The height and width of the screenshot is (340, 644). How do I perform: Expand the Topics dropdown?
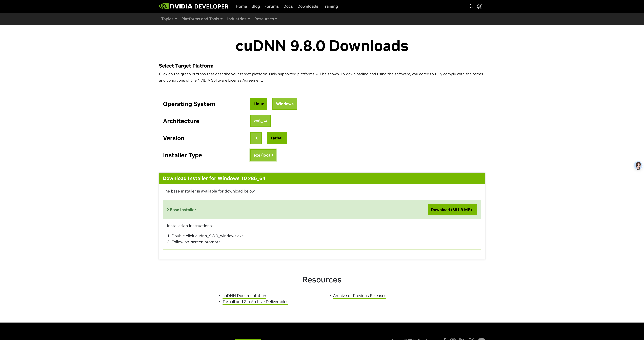point(169,19)
